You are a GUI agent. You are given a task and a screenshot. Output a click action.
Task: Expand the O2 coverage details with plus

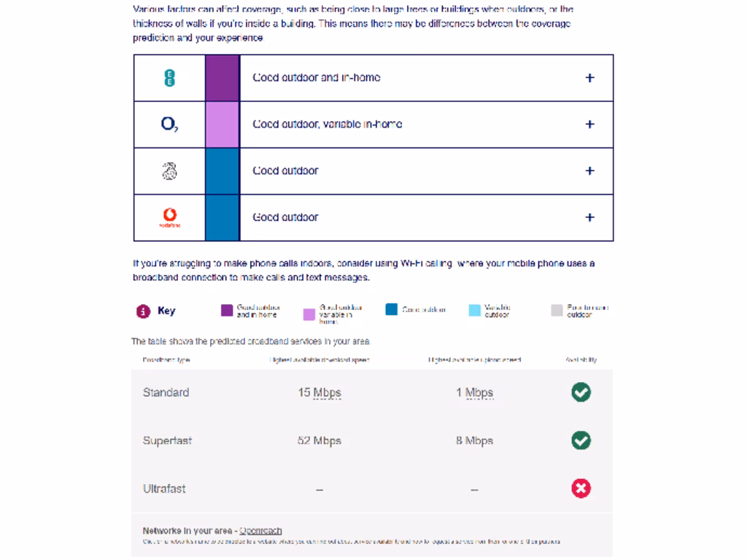[589, 125]
